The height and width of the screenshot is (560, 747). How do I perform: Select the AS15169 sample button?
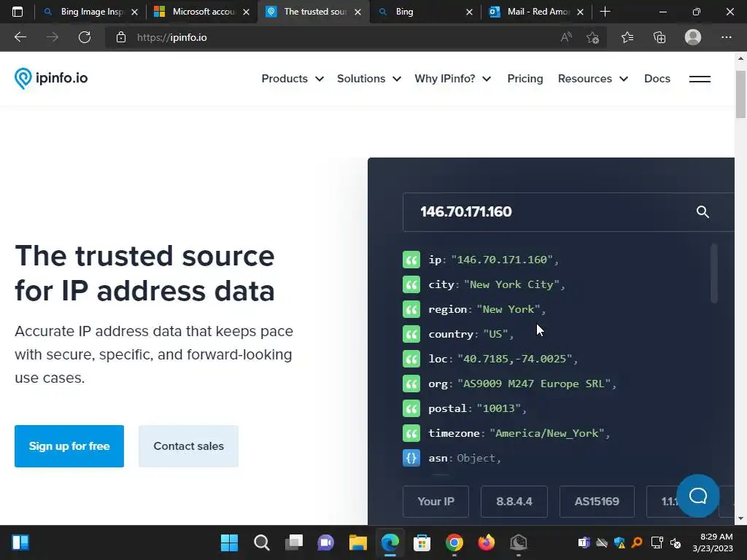tap(597, 502)
